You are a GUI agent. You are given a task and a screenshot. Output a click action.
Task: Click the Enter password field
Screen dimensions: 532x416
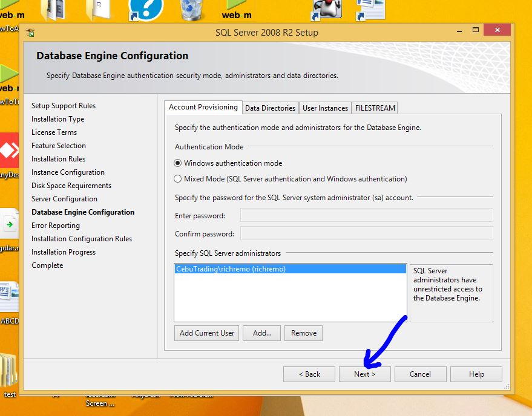click(x=366, y=216)
